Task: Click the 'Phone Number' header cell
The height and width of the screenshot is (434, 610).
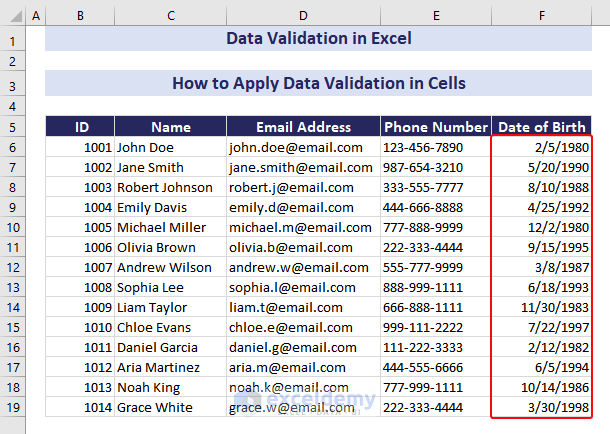Action: click(435, 127)
